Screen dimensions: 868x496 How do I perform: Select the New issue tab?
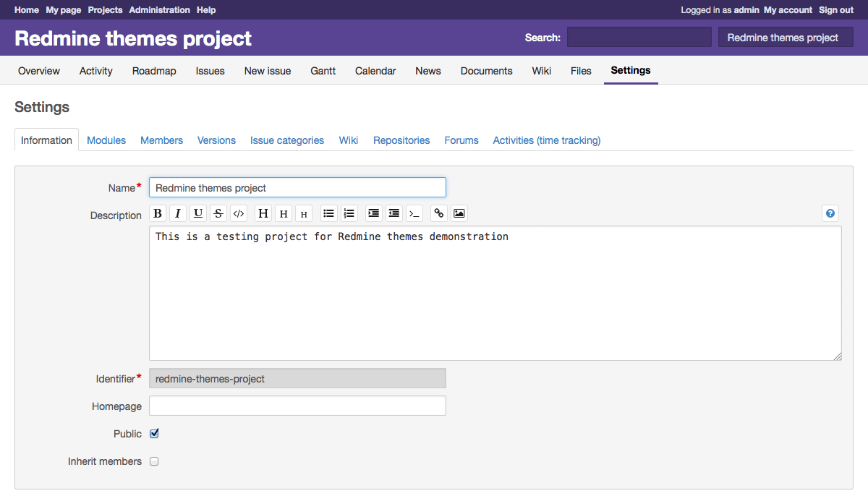tap(268, 71)
